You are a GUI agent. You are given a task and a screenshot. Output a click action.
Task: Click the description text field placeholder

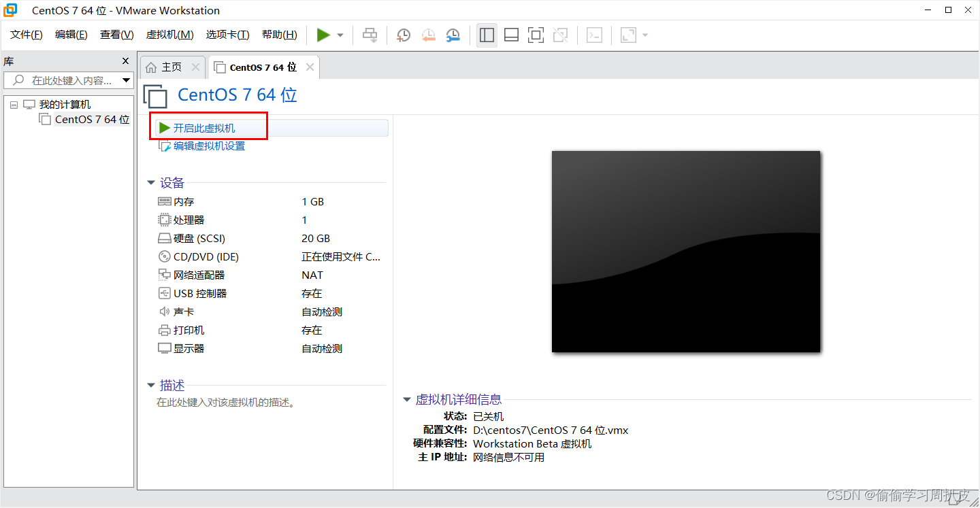(x=226, y=403)
